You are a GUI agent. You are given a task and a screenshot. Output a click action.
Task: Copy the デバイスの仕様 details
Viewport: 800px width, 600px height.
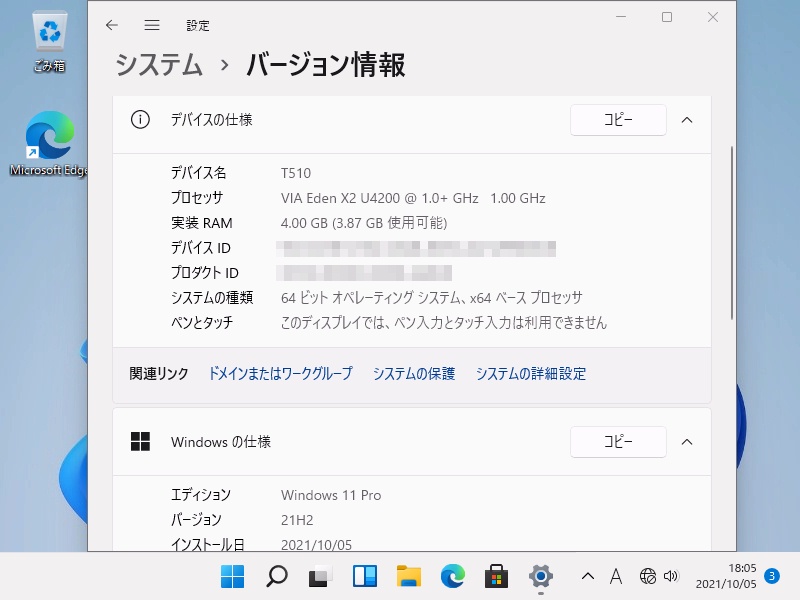point(618,120)
